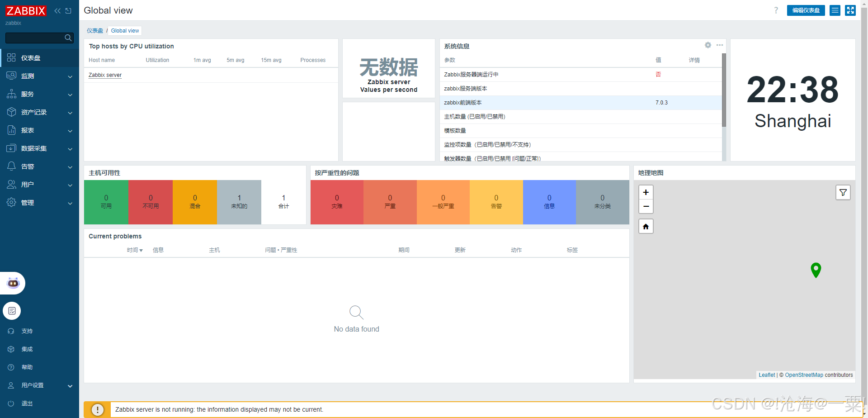Click the 一般严重 severity tile
Viewport: 868px width, 418px height.
coord(443,202)
